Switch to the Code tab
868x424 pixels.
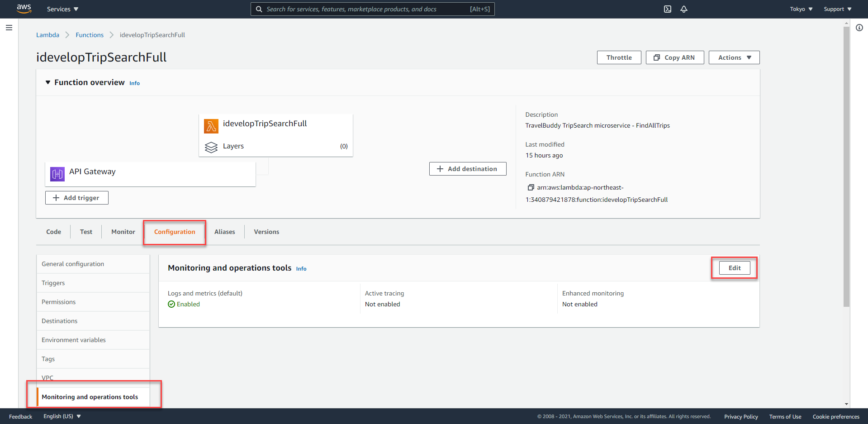coord(53,232)
